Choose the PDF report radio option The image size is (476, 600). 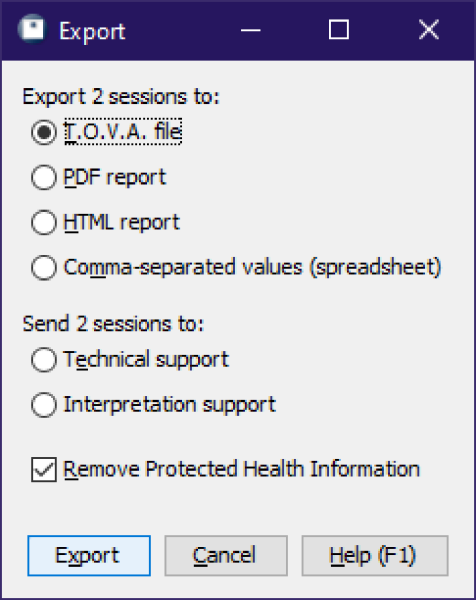44,177
